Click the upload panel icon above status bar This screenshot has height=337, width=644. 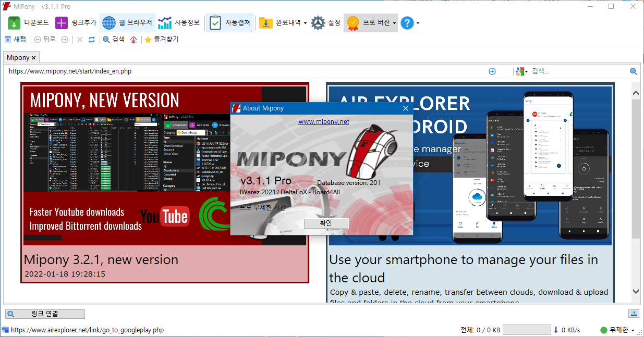click(634, 314)
